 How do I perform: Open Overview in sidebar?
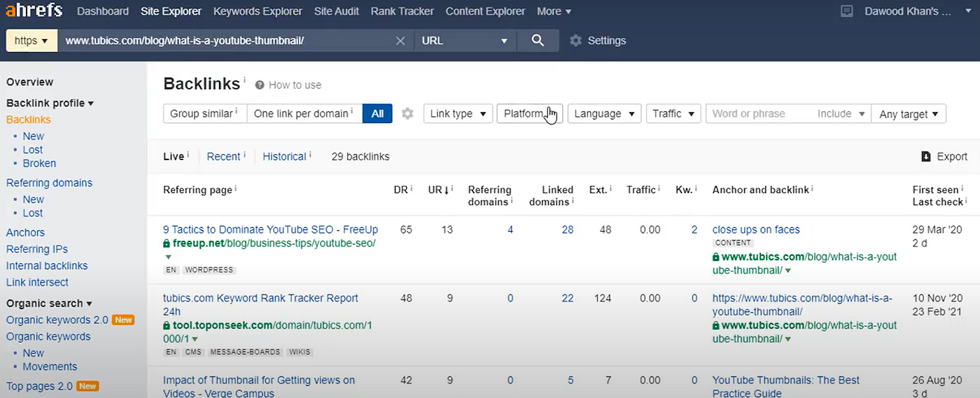pos(29,82)
